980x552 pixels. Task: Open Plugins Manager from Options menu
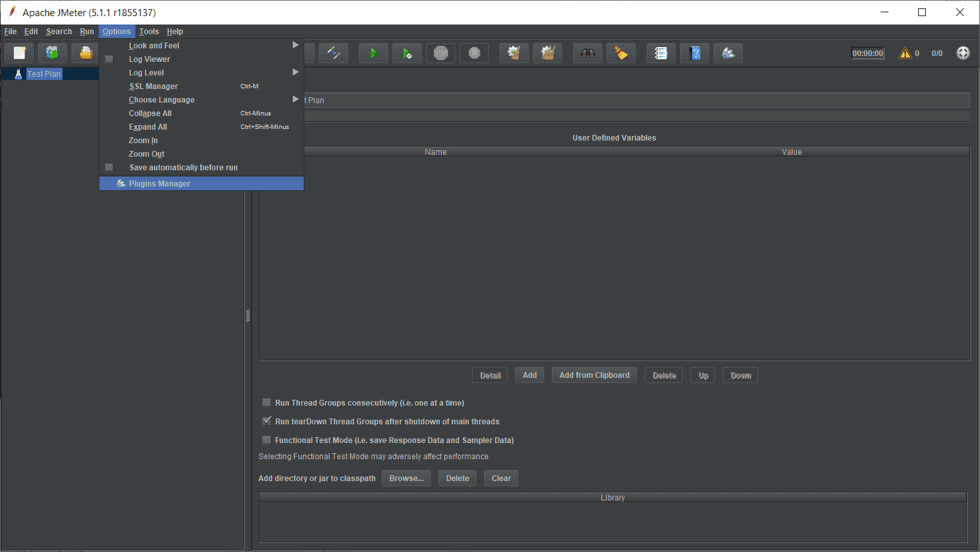pos(201,184)
